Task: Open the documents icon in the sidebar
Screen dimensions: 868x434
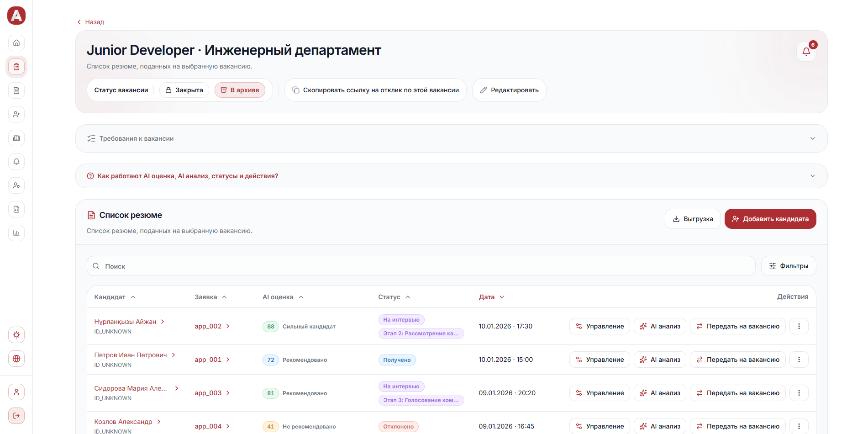Action: pyautogui.click(x=16, y=90)
